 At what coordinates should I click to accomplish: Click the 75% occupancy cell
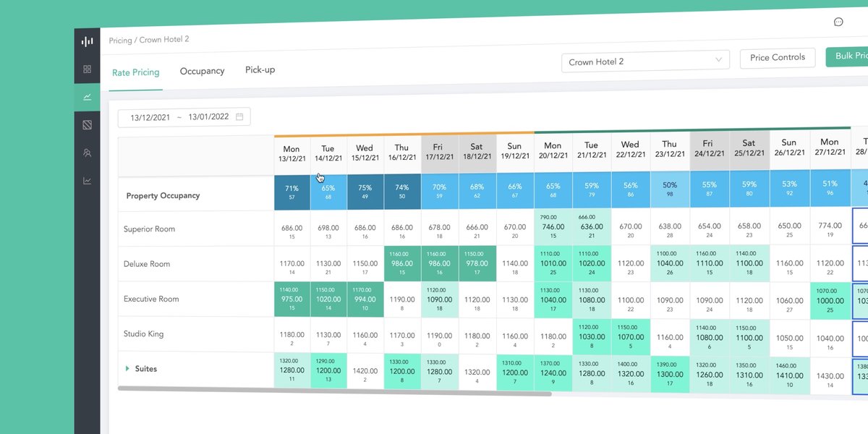pos(365,192)
